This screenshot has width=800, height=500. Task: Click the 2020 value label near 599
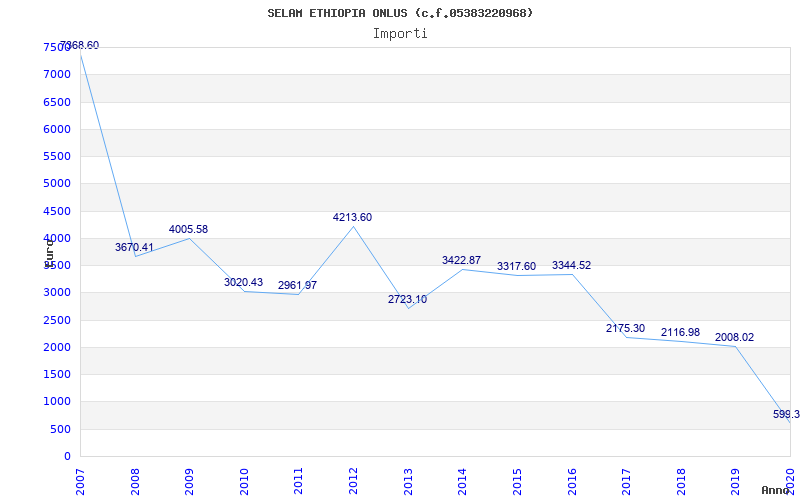tap(786, 414)
